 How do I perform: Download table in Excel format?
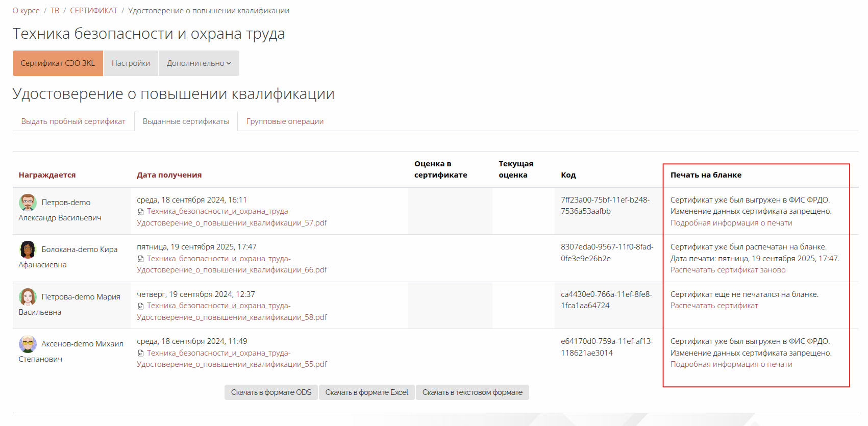(x=366, y=392)
